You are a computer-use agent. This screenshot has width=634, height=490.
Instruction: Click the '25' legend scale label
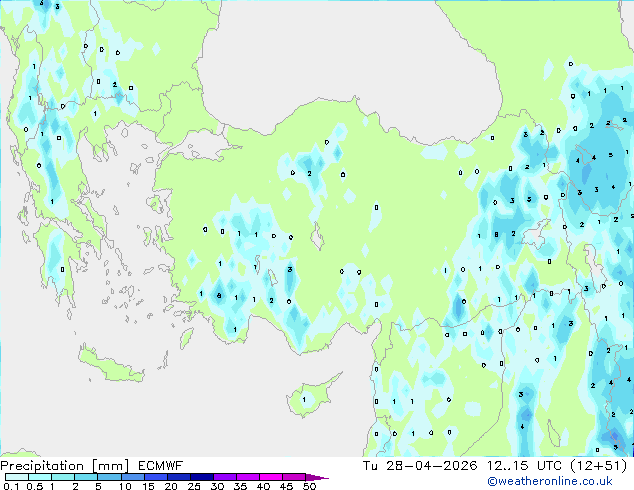194,486
